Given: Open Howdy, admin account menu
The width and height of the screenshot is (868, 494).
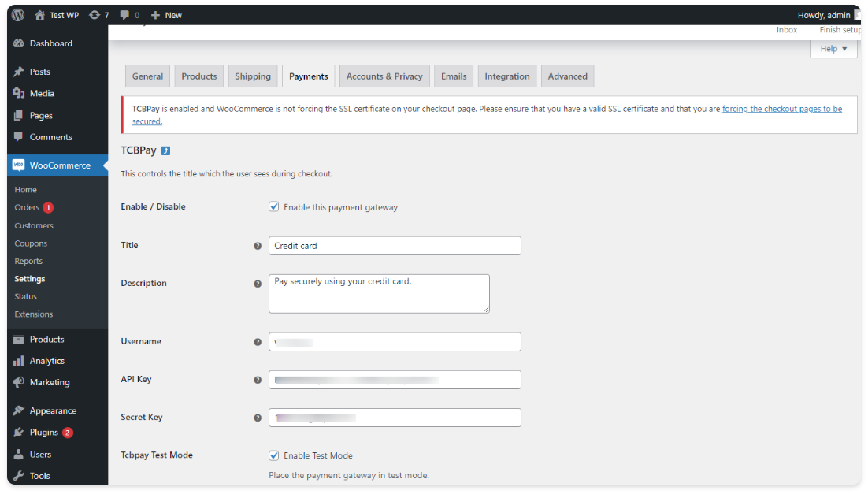Looking at the screenshot, I should [829, 15].
